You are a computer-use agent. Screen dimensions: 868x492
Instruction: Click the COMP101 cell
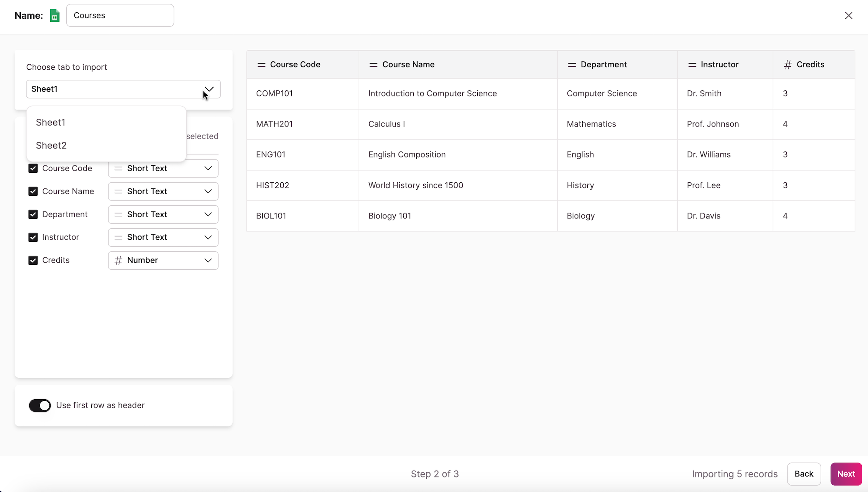pos(303,93)
